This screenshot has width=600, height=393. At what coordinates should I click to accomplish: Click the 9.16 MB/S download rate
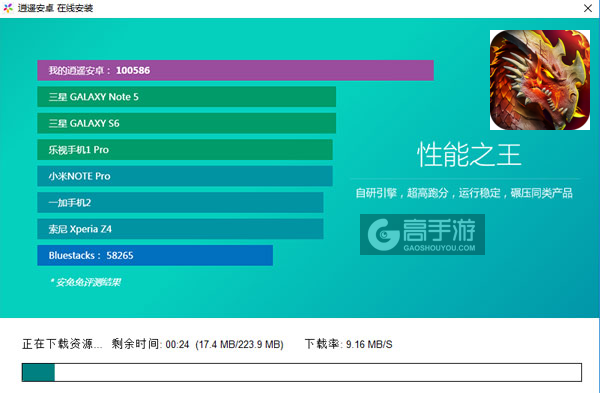369,345
